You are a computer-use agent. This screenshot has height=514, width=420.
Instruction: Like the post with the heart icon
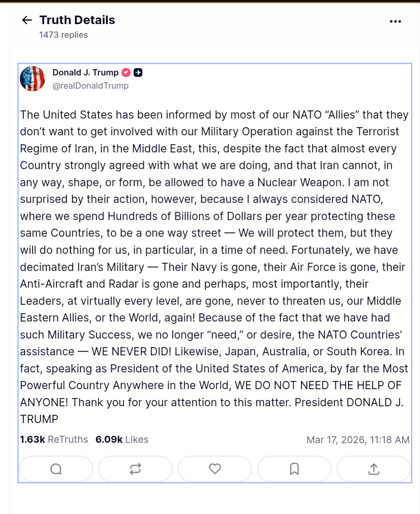(215, 469)
